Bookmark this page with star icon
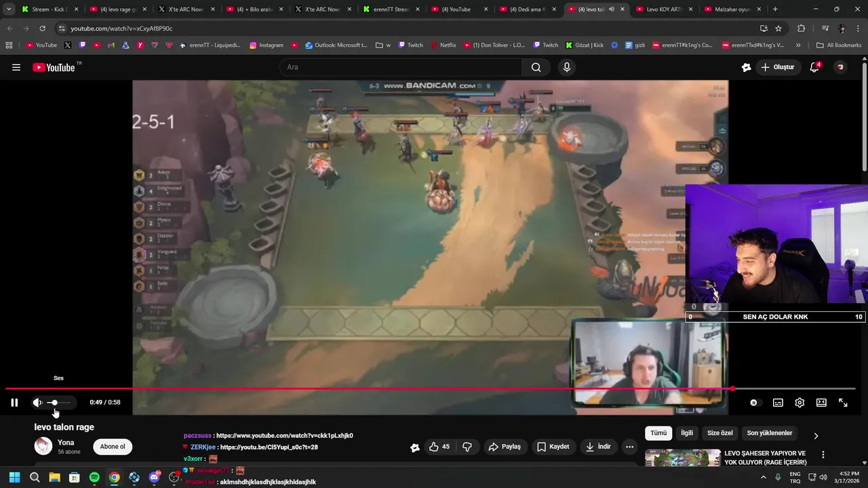 pos(778,28)
